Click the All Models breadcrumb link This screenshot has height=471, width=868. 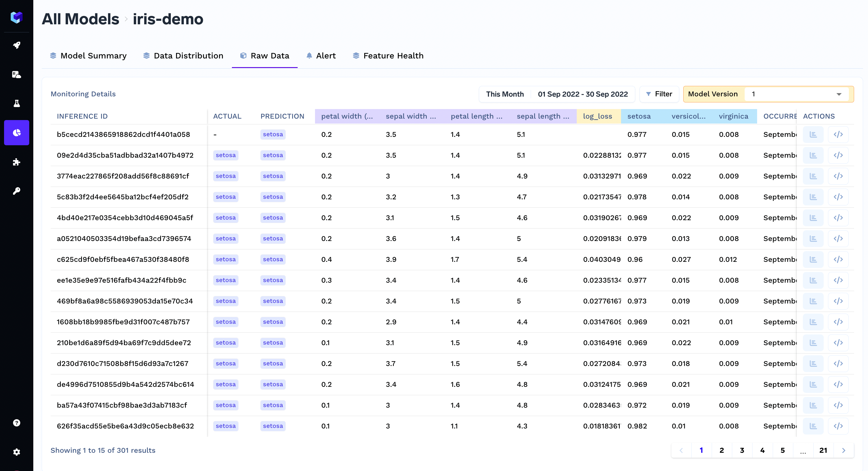[x=80, y=19]
